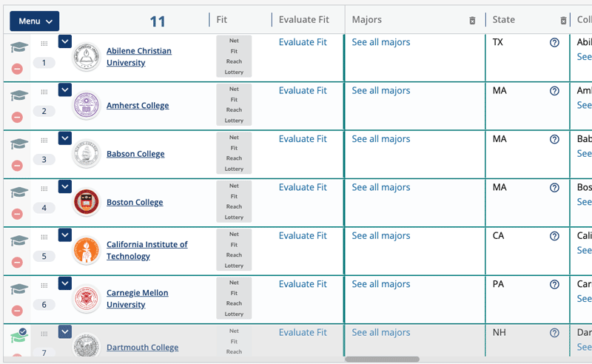
Task: Open state help icon for TX row
Action: click(x=554, y=43)
